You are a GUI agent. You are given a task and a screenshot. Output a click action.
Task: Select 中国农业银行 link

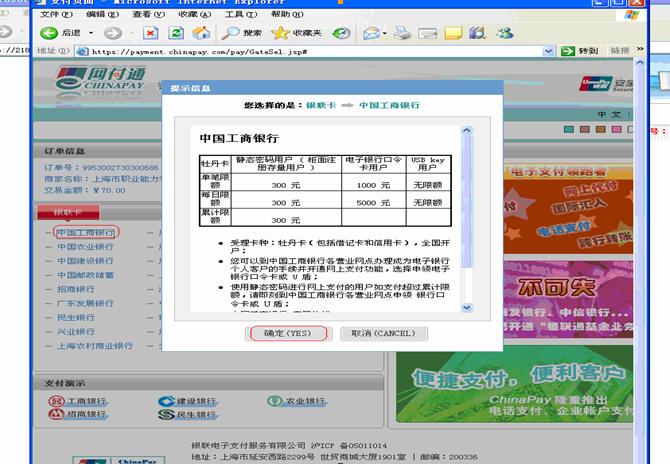click(x=85, y=247)
